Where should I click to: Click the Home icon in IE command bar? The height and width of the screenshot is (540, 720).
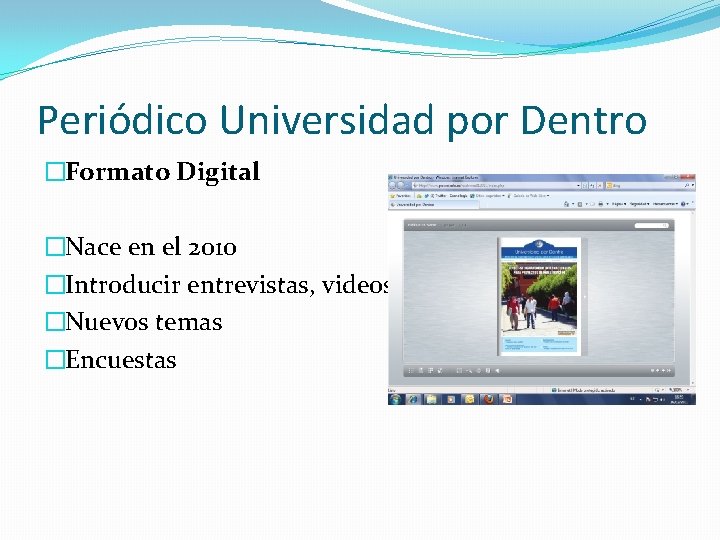(x=567, y=204)
